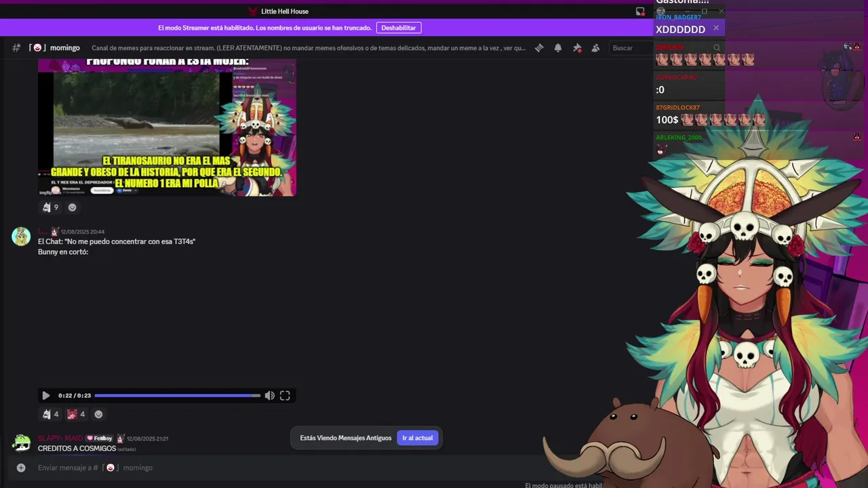868x488 pixels.
Task: Click the Ir al actual button
Action: click(418, 438)
